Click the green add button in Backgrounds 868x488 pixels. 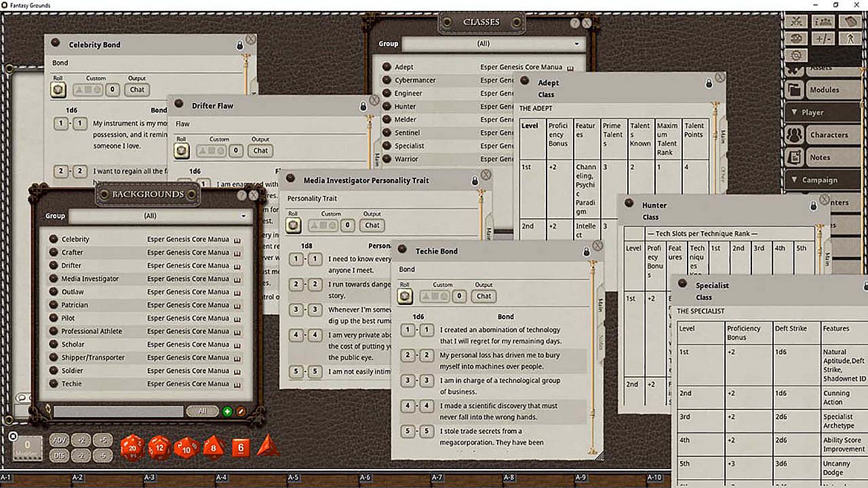pyautogui.click(x=226, y=411)
